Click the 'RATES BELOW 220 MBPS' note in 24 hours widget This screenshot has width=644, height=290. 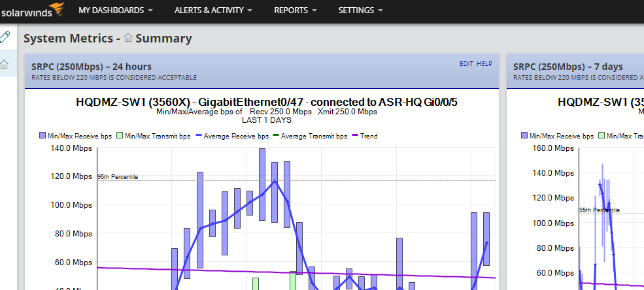[x=114, y=78]
